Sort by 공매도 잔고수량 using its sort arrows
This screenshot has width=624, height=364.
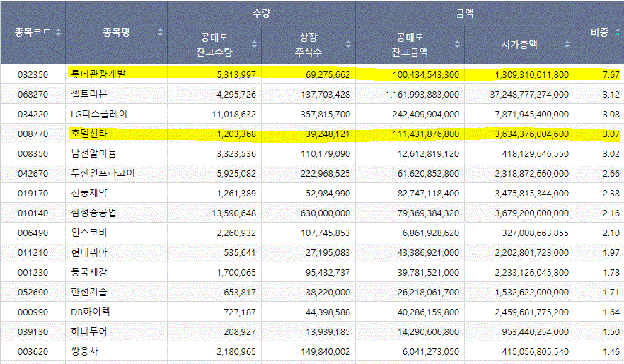[x=254, y=44]
